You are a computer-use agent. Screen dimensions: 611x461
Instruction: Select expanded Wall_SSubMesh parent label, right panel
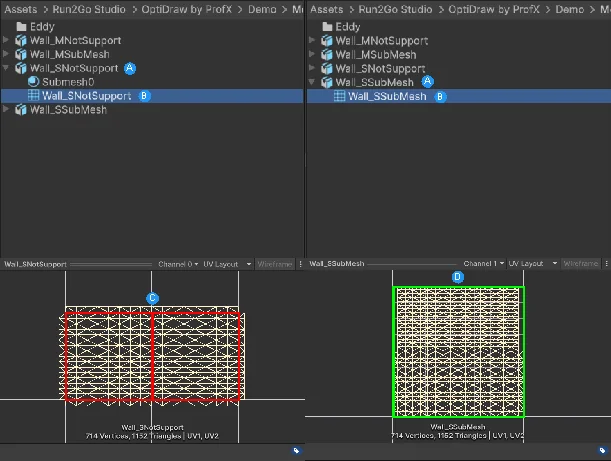tap(374, 82)
